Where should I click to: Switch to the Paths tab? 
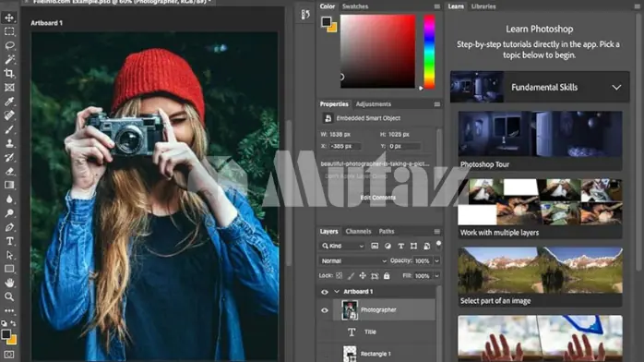click(387, 232)
